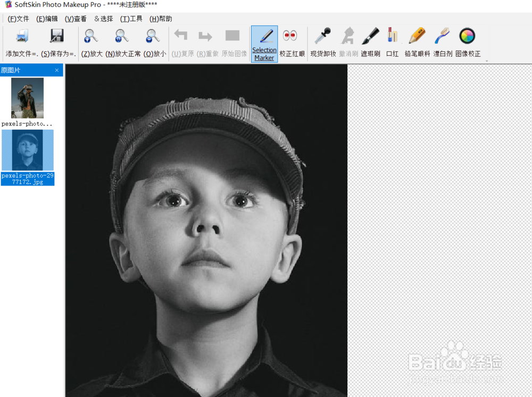
Task: Open the Edit (E) menu
Action: coord(47,19)
